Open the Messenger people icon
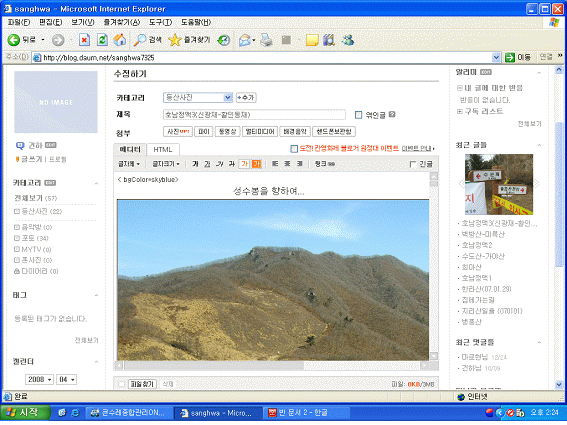This screenshot has width=567, height=425. pyautogui.click(x=348, y=40)
